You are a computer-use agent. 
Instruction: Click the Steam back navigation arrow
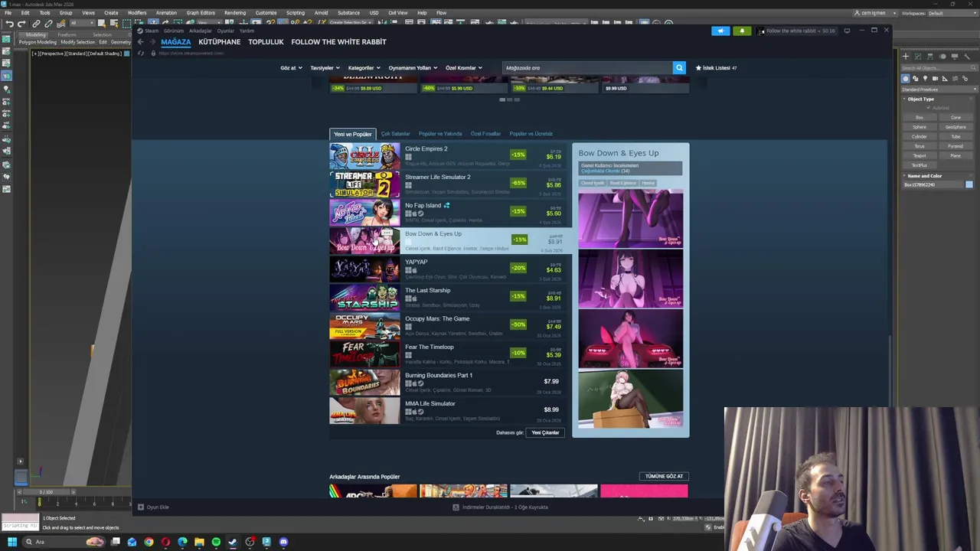140,42
